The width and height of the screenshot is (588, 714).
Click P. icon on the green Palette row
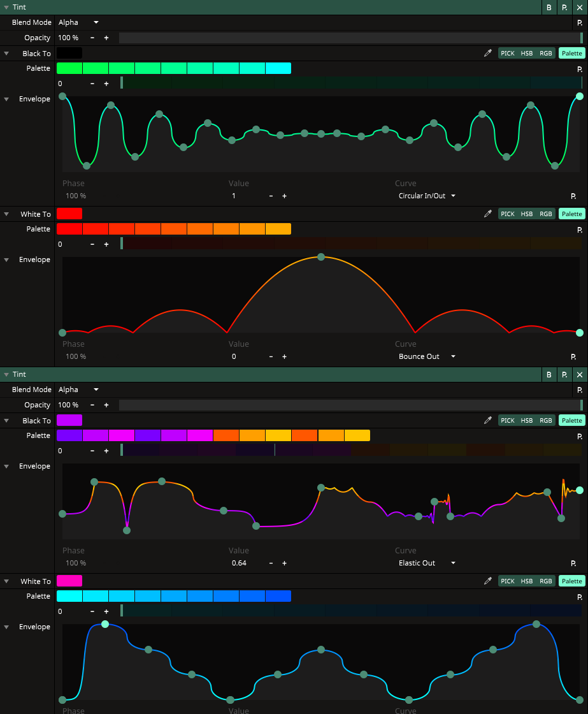(x=580, y=69)
